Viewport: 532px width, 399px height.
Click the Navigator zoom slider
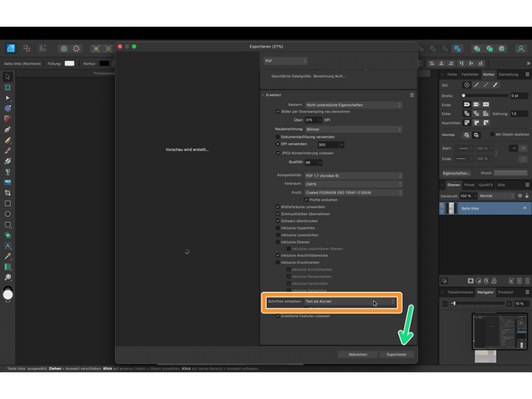pyautogui.click(x=478, y=304)
